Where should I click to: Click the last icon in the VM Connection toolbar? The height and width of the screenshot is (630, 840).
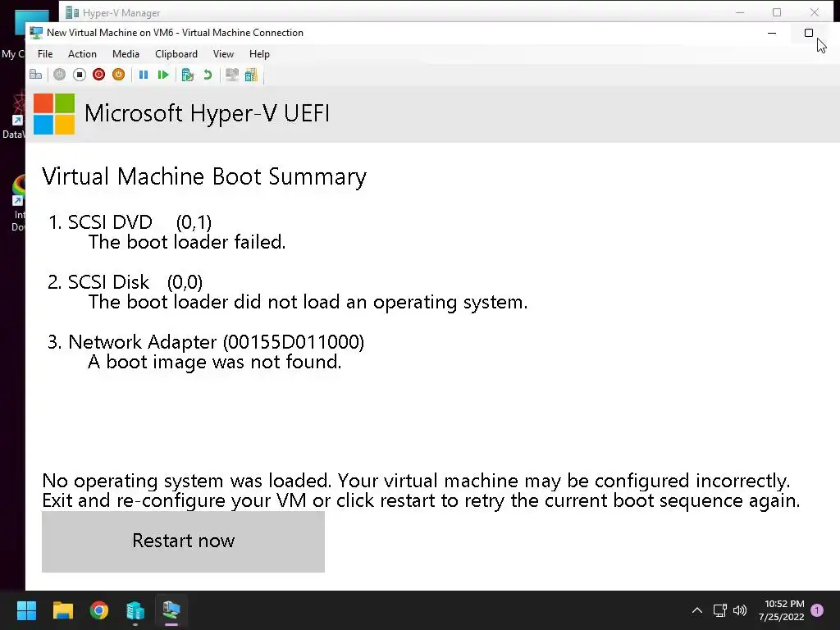pyautogui.click(x=251, y=75)
